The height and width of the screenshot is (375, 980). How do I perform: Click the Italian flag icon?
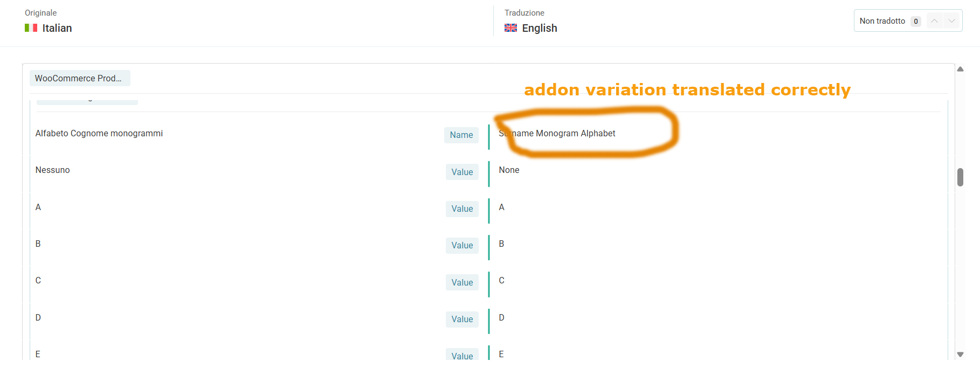coord(31,28)
